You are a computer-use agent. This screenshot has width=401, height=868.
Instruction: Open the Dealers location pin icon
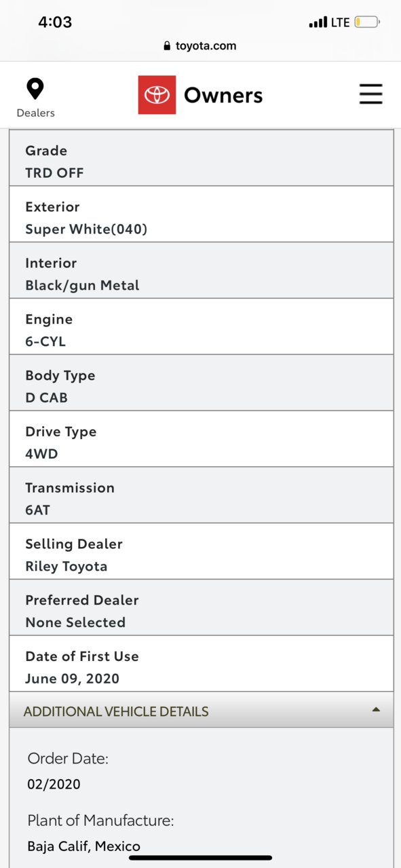[35, 89]
